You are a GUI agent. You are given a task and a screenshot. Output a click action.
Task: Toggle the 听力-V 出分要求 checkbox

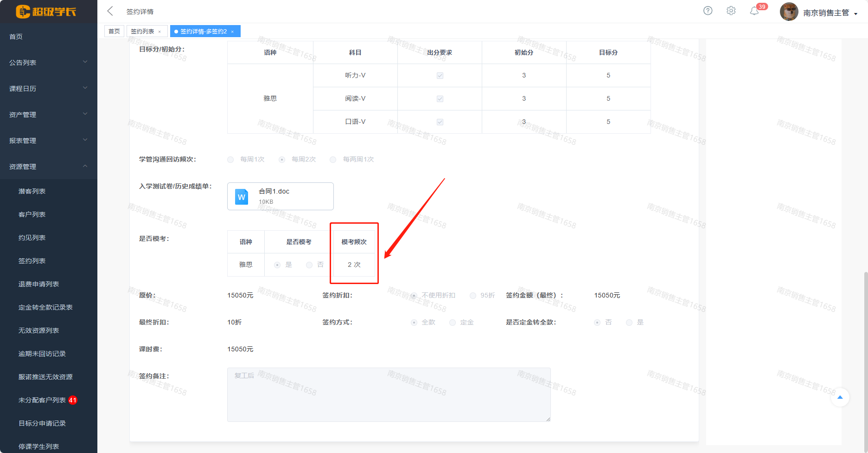click(x=440, y=76)
